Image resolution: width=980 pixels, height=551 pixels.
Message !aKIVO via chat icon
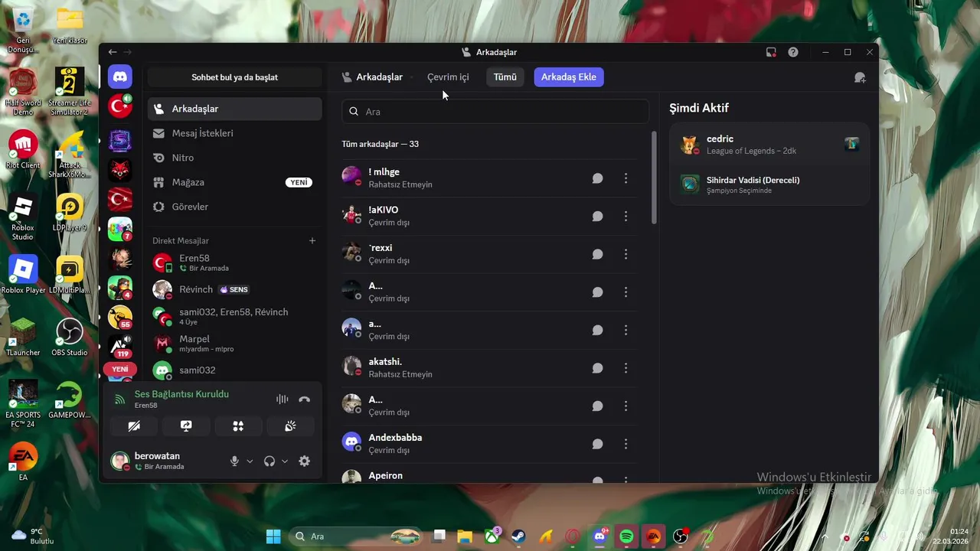598,217
